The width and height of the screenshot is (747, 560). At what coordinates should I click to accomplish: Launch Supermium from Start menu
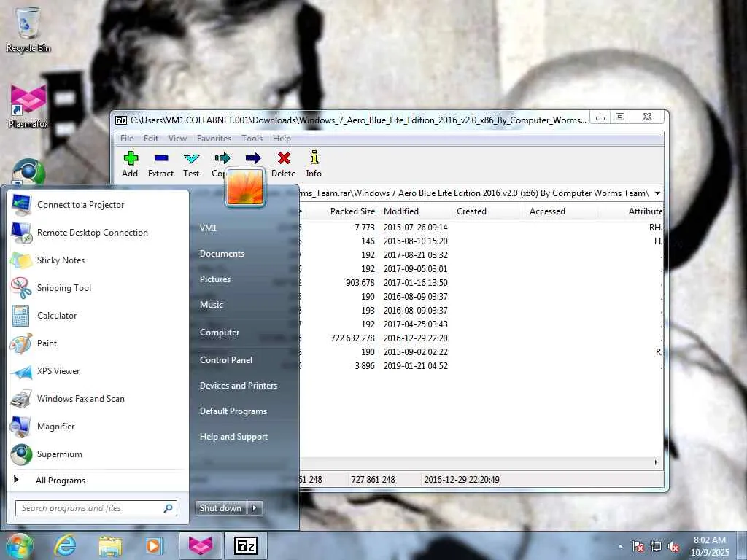pyautogui.click(x=98, y=454)
